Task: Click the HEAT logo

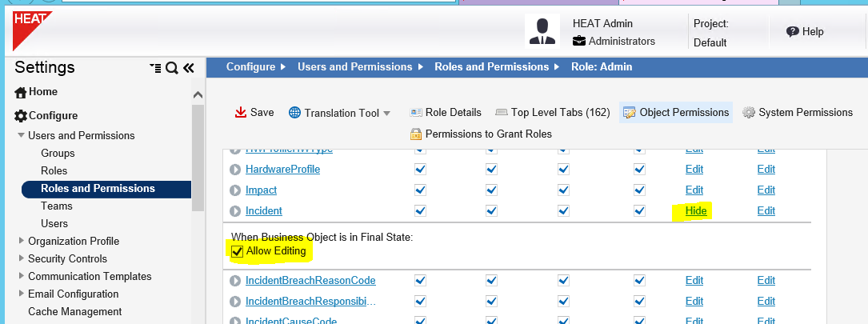Action: pyautogui.click(x=30, y=28)
